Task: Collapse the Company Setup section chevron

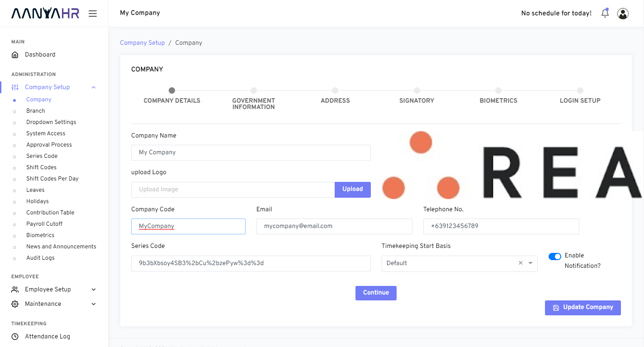Action: (94, 87)
